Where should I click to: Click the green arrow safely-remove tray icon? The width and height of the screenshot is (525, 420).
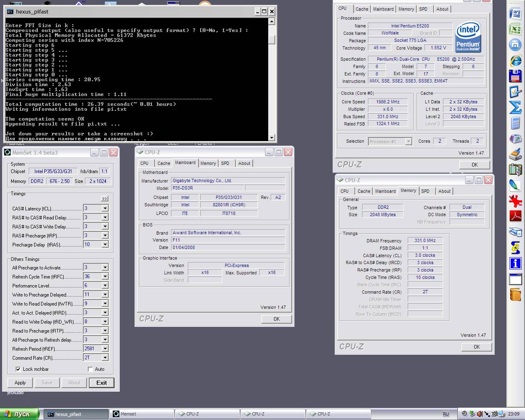472,414
